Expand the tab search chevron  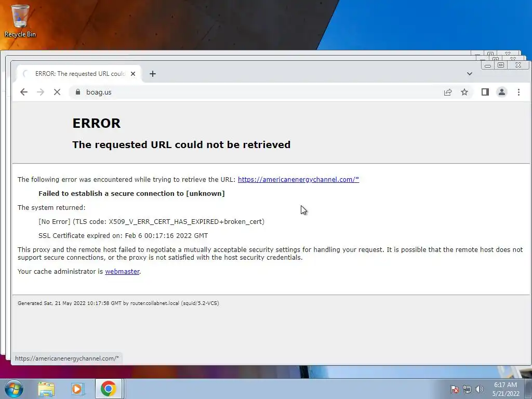click(470, 74)
